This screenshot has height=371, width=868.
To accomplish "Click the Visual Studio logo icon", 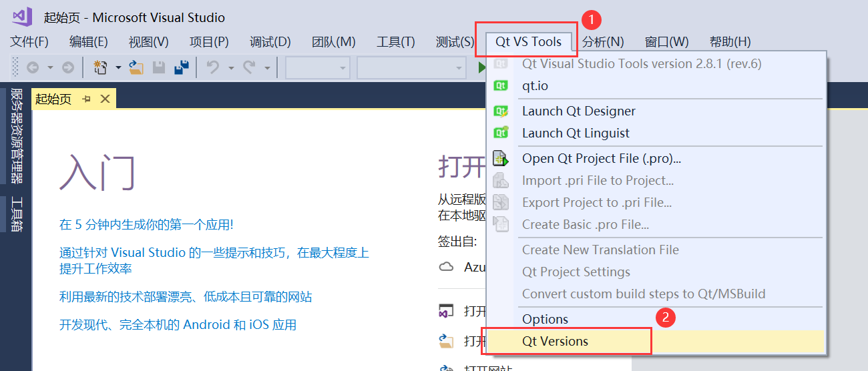I will tap(22, 17).
